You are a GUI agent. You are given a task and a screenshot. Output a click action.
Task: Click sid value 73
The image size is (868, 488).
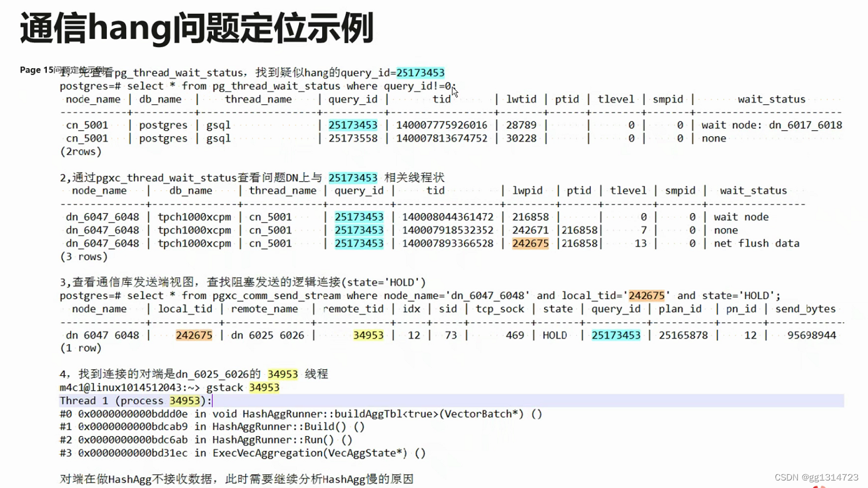click(451, 335)
